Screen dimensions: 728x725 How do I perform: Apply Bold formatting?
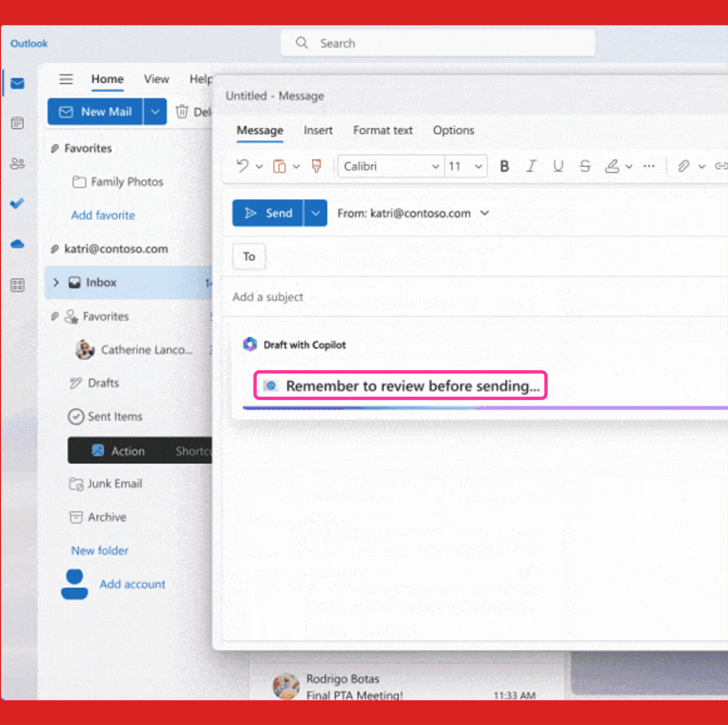504,166
